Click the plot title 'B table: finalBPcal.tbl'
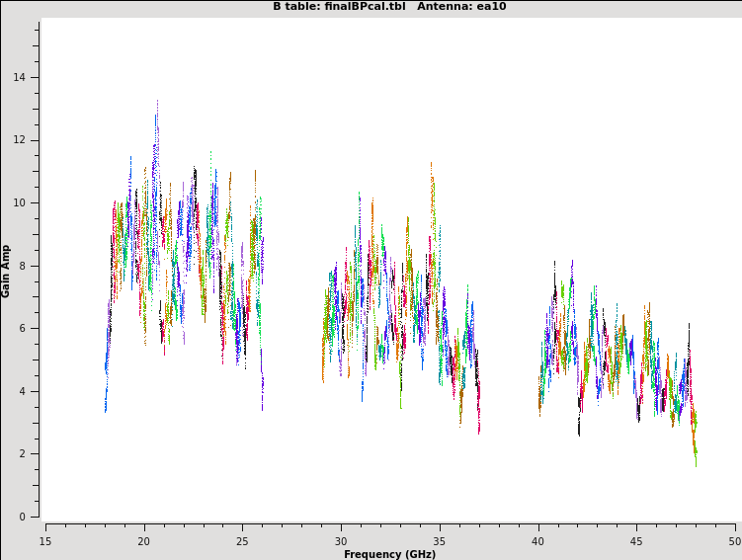 tap(339, 7)
